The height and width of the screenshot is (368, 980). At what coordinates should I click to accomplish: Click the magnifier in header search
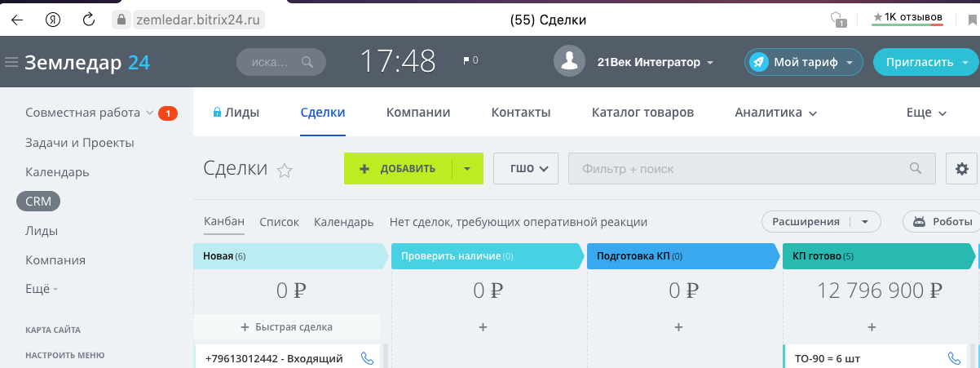click(307, 62)
